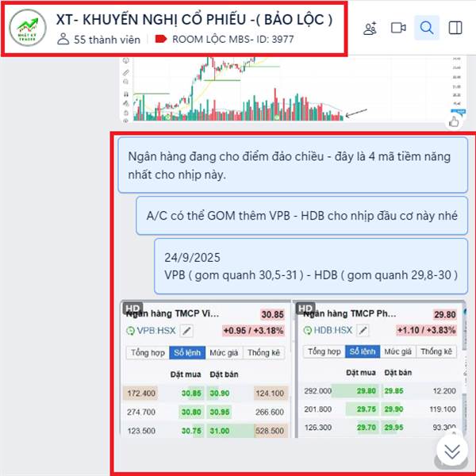Click the ROOM LỘC MBS- ID: 3977 label

(x=232, y=39)
